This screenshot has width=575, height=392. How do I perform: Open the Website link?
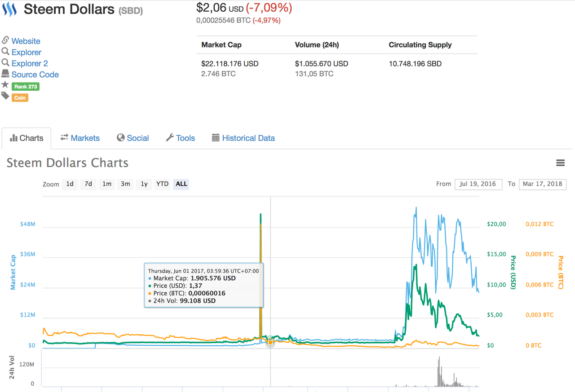[x=26, y=41]
